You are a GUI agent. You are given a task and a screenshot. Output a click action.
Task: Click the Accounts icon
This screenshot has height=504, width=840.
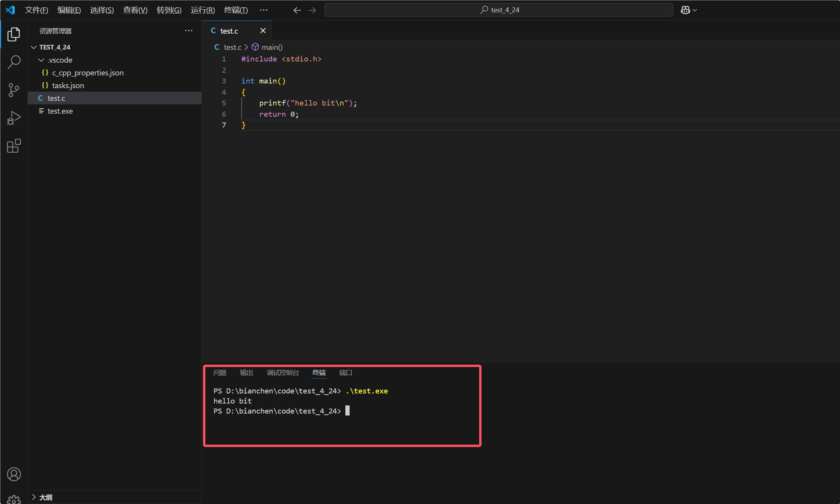click(14, 474)
